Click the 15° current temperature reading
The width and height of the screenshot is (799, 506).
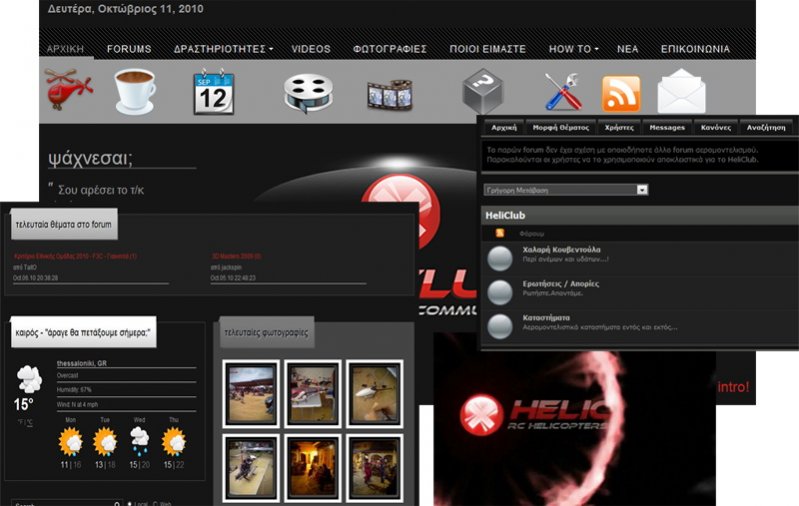click(23, 405)
